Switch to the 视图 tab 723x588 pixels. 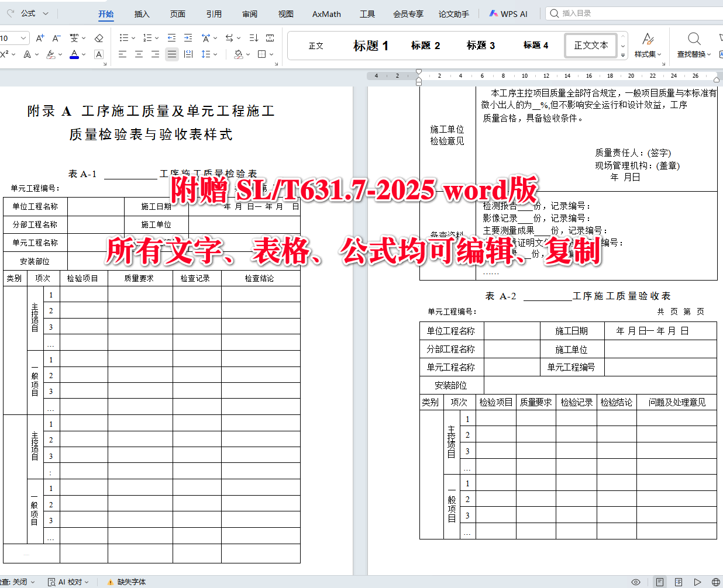click(x=286, y=14)
